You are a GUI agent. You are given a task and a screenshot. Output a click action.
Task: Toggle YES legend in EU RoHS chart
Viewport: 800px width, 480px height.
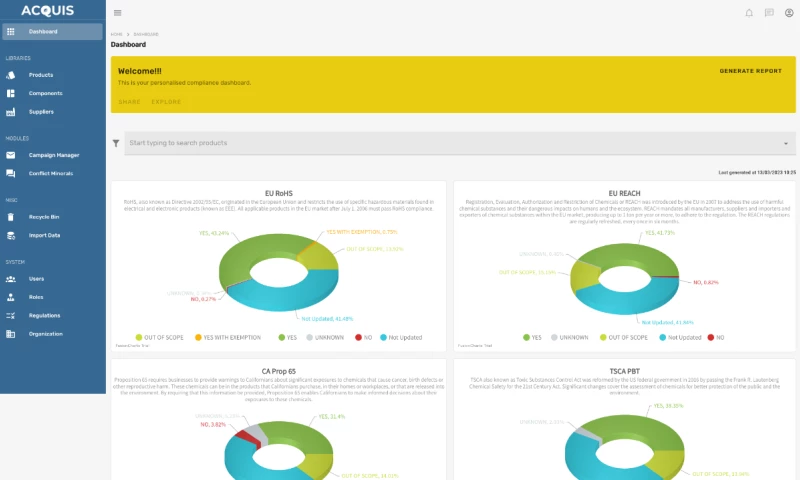coord(287,337)
